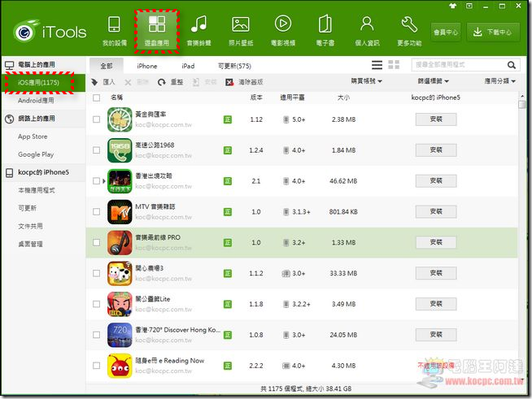Select kocpc iPhone5 device in sidebar
This screenshot has width=532, height=399.
click(43, 172)
